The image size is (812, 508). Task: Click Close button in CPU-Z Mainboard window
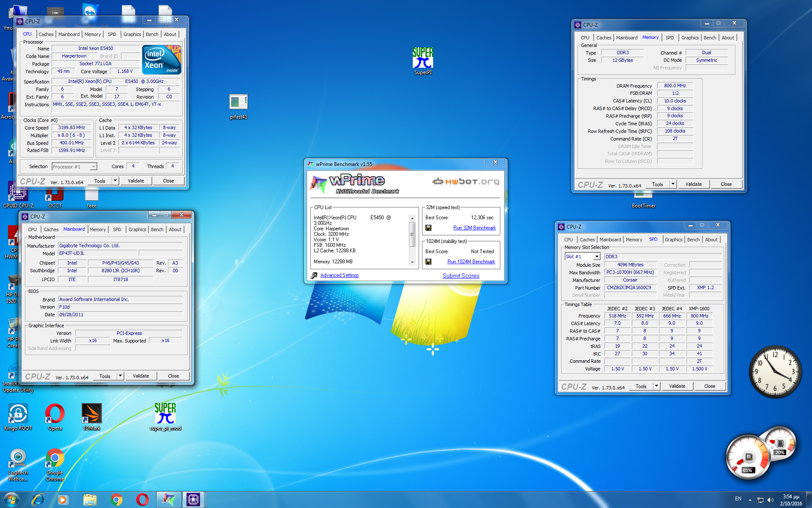[173, 376]
